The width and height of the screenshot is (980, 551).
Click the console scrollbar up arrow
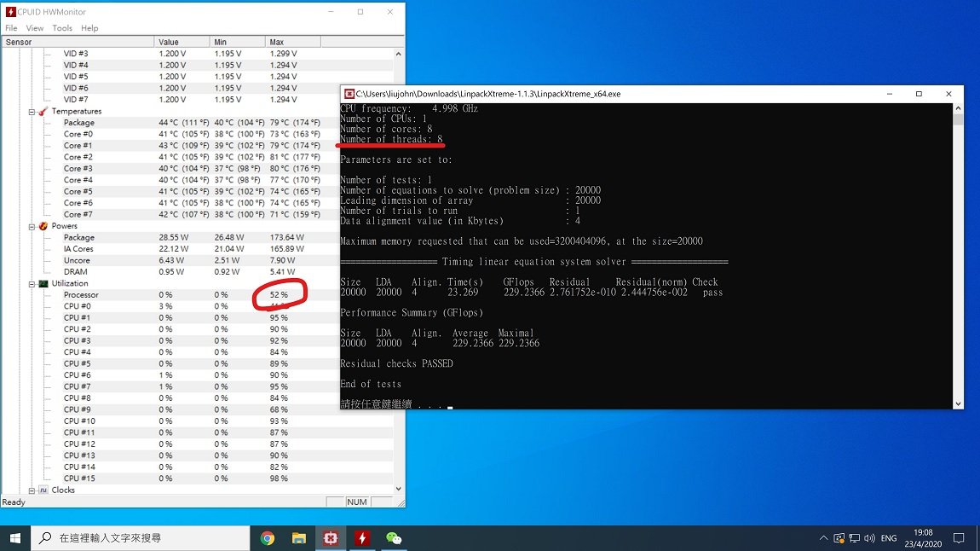(x=958, y=108)
